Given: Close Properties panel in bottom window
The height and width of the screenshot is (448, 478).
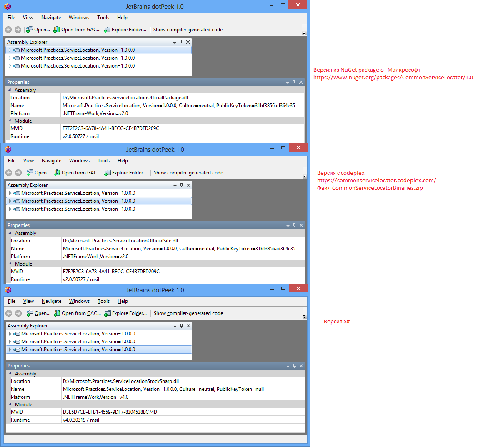Looking at the screenshot, I should click(x=301, y=366).
